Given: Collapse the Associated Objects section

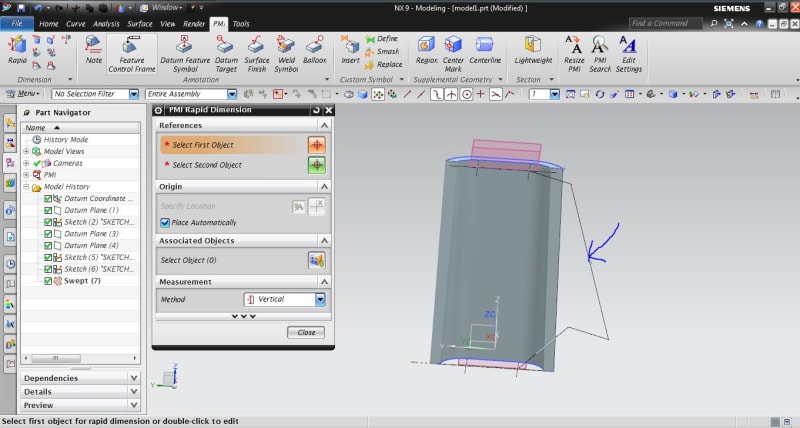Looking at the screenshot, I should tap(324, 240).
